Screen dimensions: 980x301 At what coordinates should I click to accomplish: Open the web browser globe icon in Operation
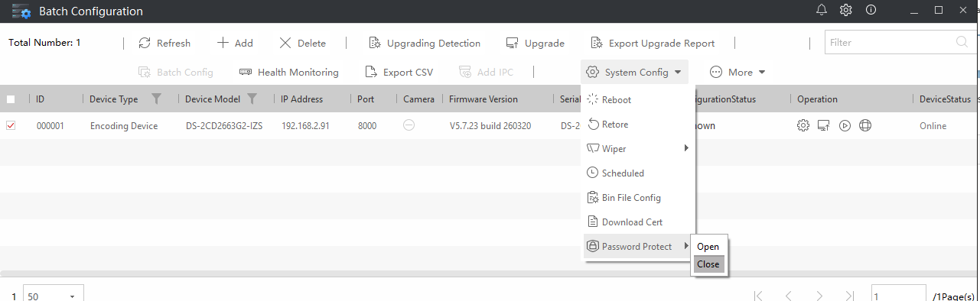tap(865, 125)
